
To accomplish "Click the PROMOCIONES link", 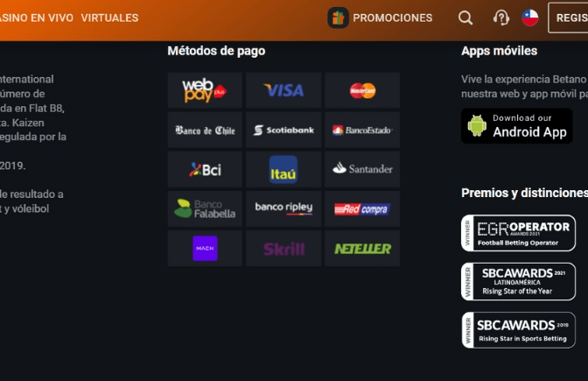I will 392,18.
